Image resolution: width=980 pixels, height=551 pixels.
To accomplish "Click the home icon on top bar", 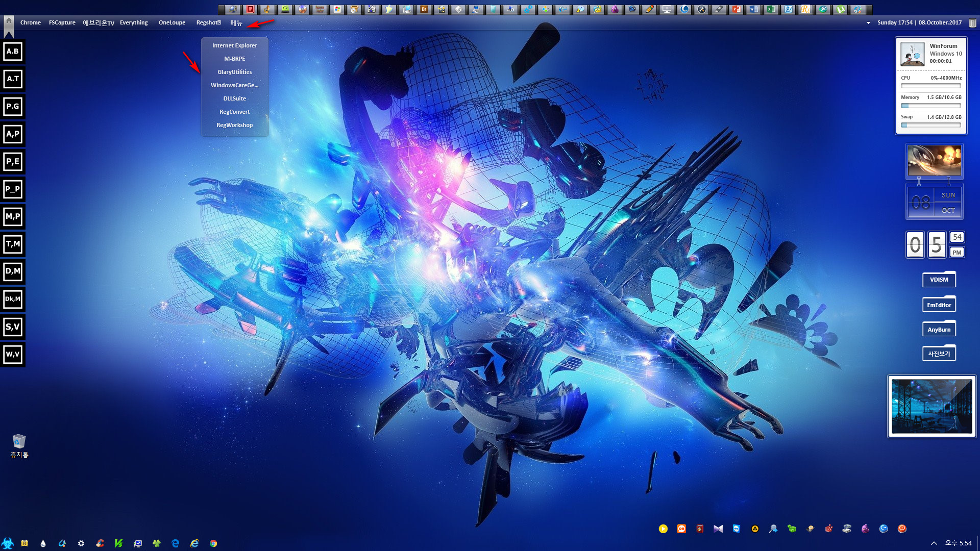I will 9,21.
